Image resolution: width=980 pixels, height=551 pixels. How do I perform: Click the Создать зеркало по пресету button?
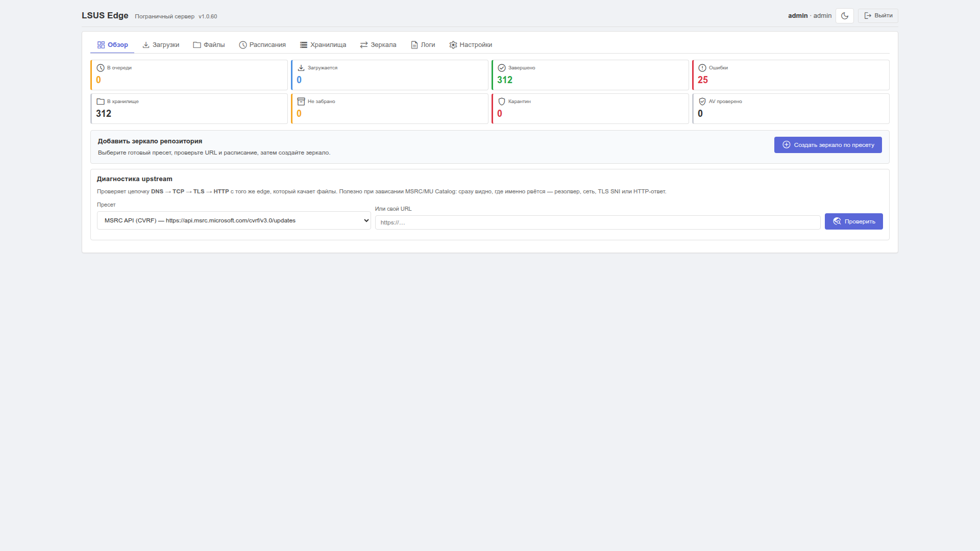[x=828, y=145]
